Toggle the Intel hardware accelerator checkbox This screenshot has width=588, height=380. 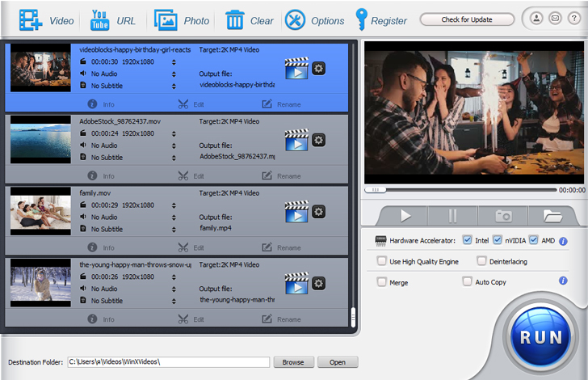tap(467, 240)
